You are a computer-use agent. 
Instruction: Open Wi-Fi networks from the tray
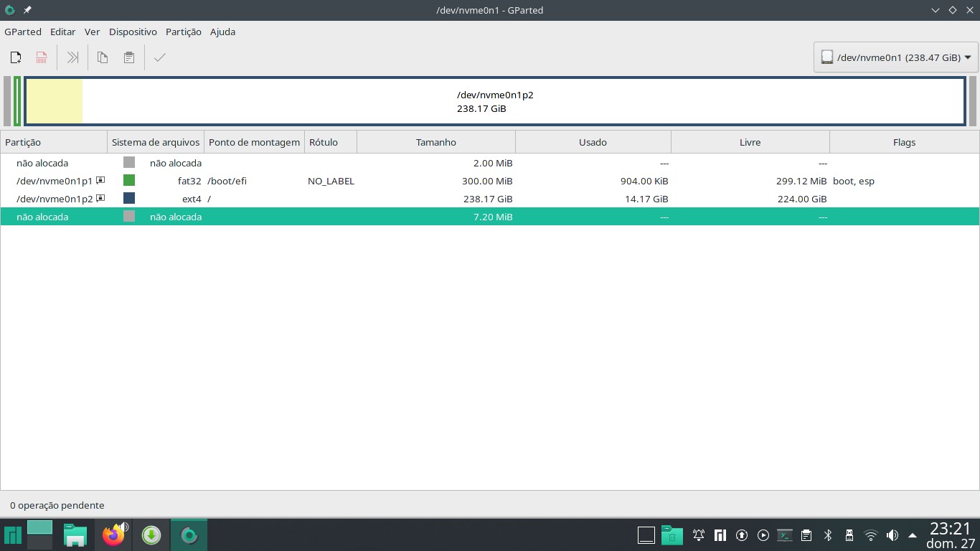871,535
